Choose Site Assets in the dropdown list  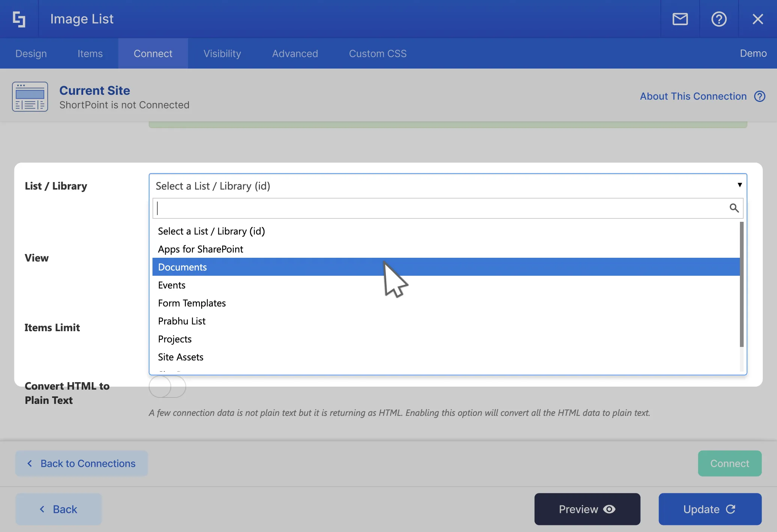click(181, 357)
